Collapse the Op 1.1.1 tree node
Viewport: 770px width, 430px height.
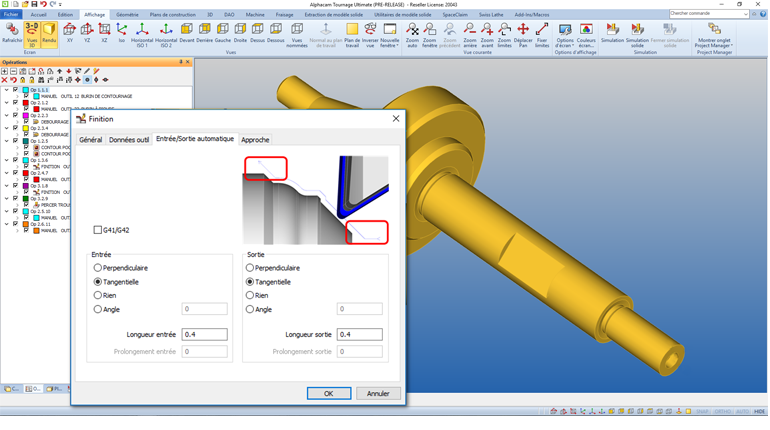6,90
